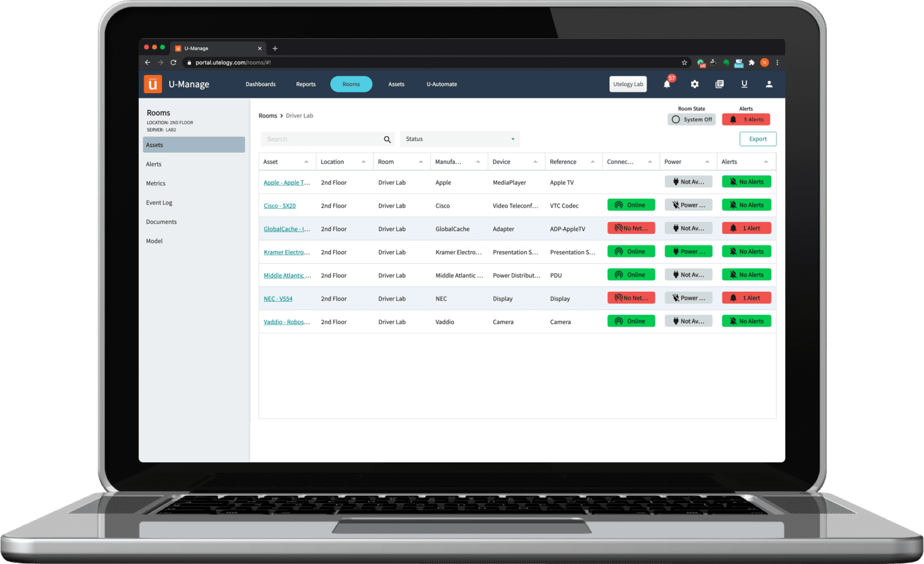Viewport: 924px width, 564px height.
Task: Click green Power badge on Kramer row
Action: click(688, 251)
